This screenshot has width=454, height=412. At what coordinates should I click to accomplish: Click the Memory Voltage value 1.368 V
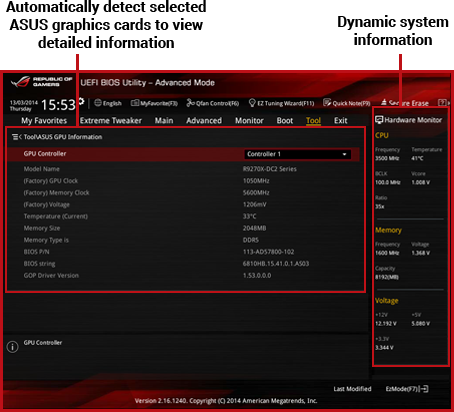421,253
